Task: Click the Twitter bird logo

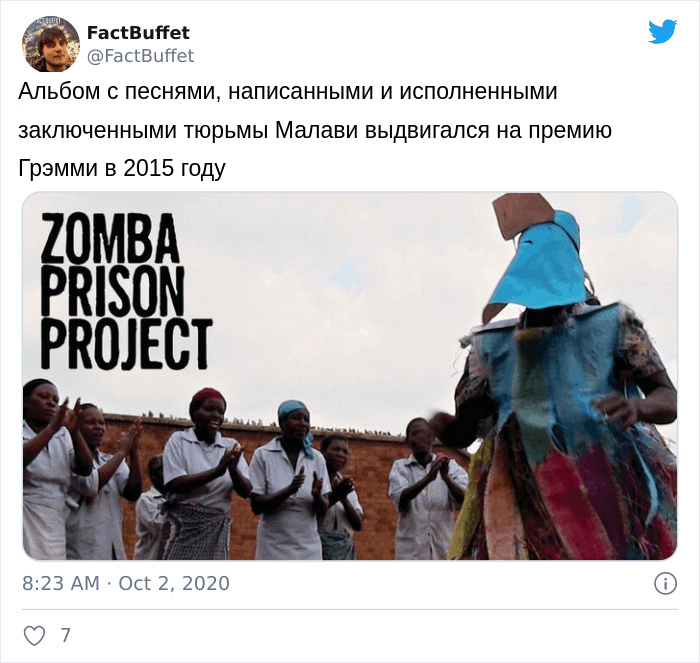Action: pos(662,31)
